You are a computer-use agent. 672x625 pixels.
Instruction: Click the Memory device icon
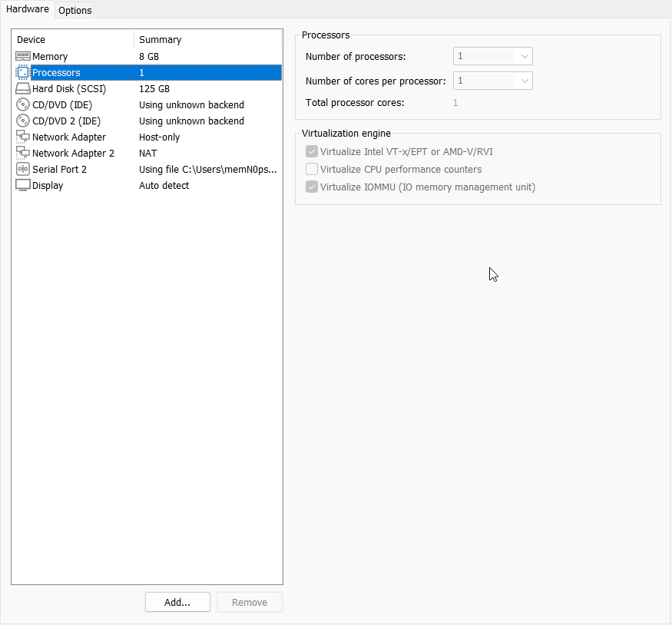[x=22, y=56]
